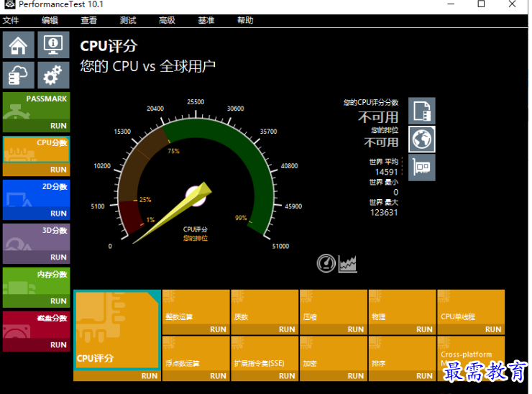The image size is (532, 394).
Task: Open the Cross-platform Mark tile
Action: click(x=472, y=358)
